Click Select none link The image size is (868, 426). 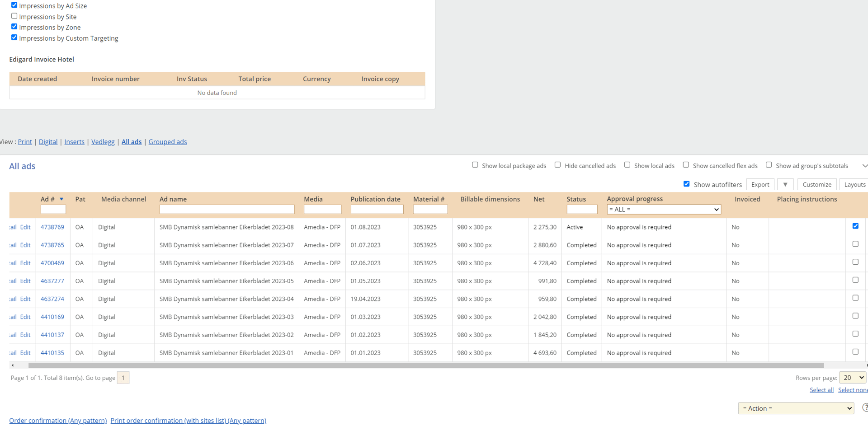point(853,390)
